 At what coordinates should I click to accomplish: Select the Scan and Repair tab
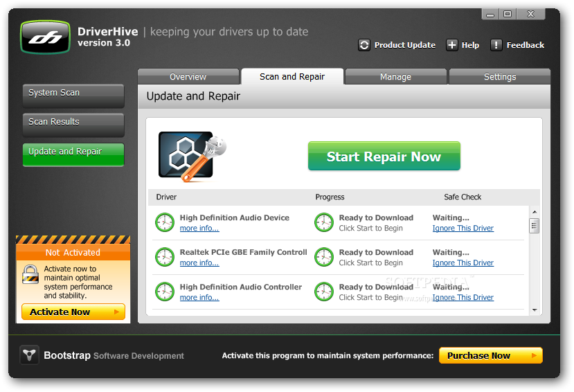point(292,76)
